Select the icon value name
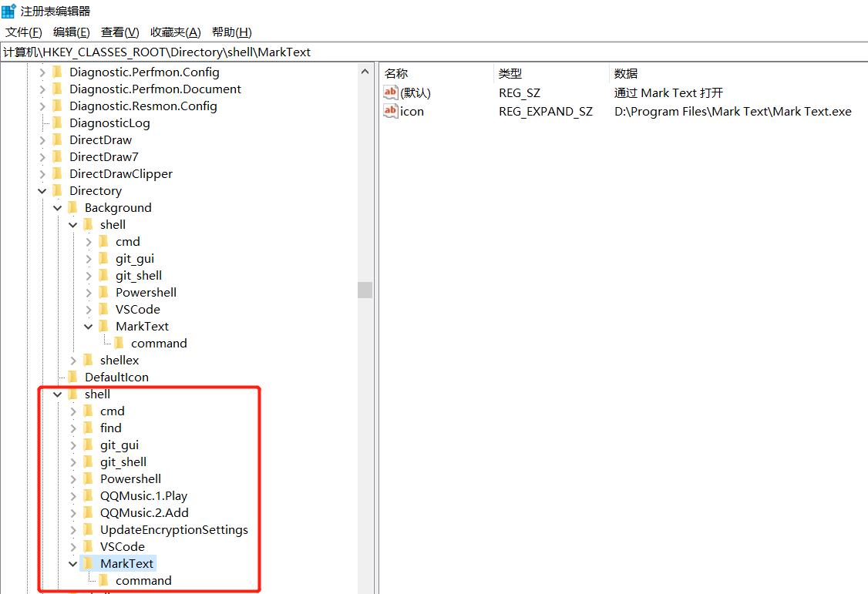868x594 pixels. 412,111
